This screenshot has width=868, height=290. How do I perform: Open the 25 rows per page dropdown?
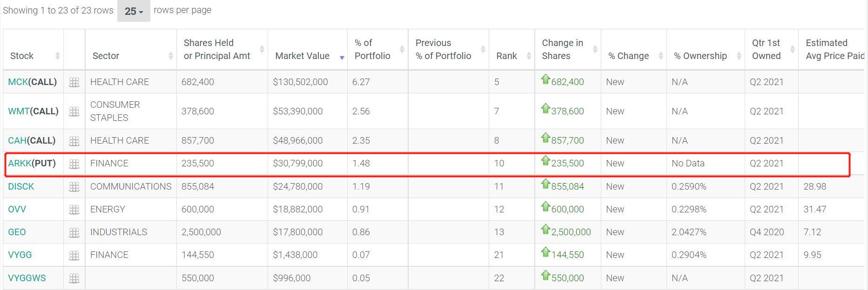134,11
